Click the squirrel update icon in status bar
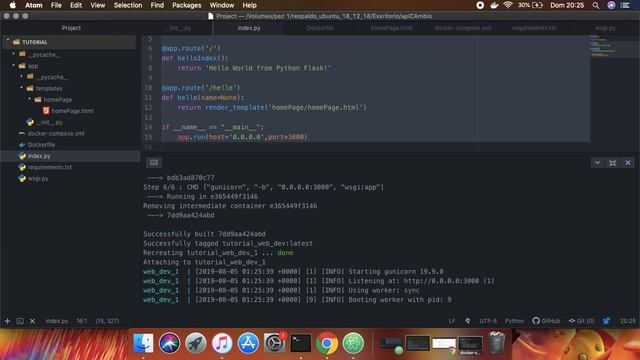Viewport: 640px width, 360px height. [607, 321]
